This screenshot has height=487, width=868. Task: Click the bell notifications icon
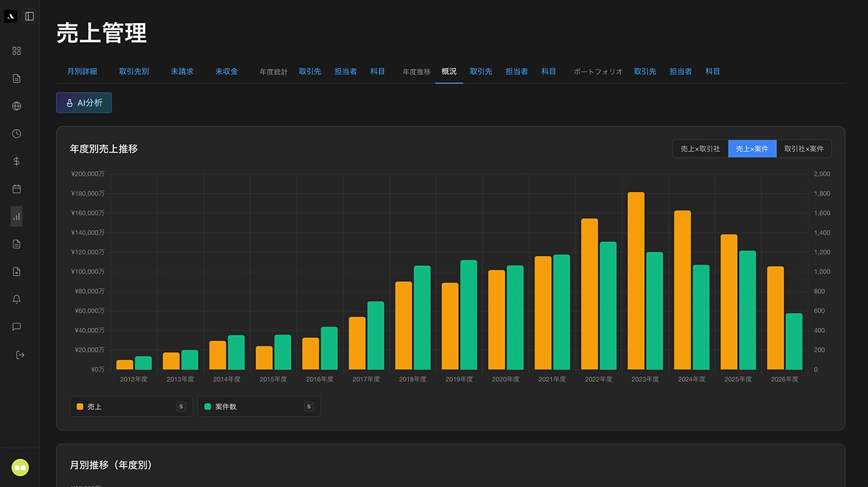(16, 299)
